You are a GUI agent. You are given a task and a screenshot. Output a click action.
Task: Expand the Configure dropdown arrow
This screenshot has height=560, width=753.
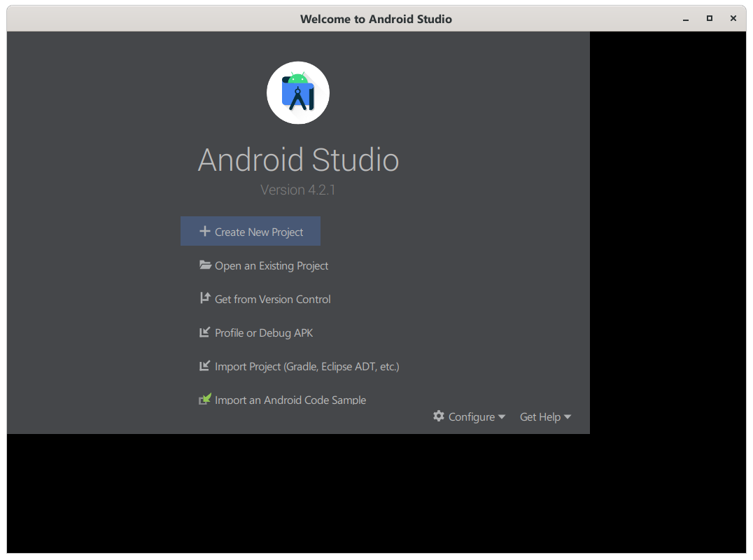(x=501, y=416)
